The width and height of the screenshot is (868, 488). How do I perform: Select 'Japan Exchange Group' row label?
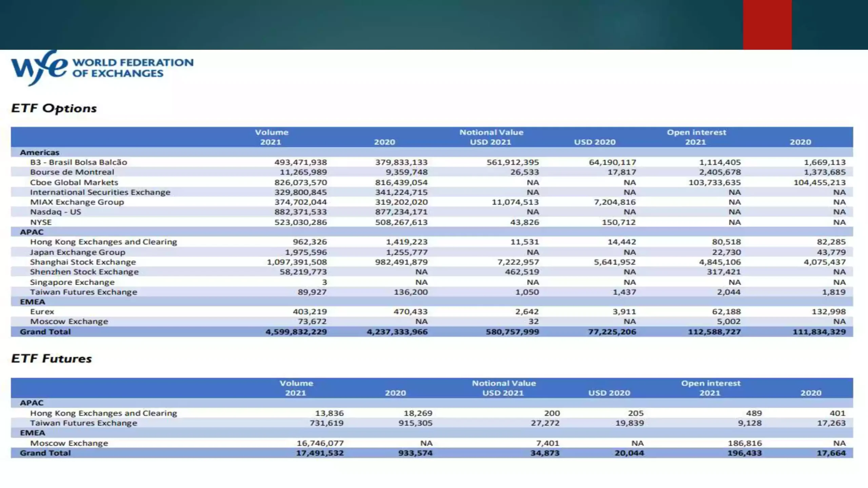click(78, 252)
